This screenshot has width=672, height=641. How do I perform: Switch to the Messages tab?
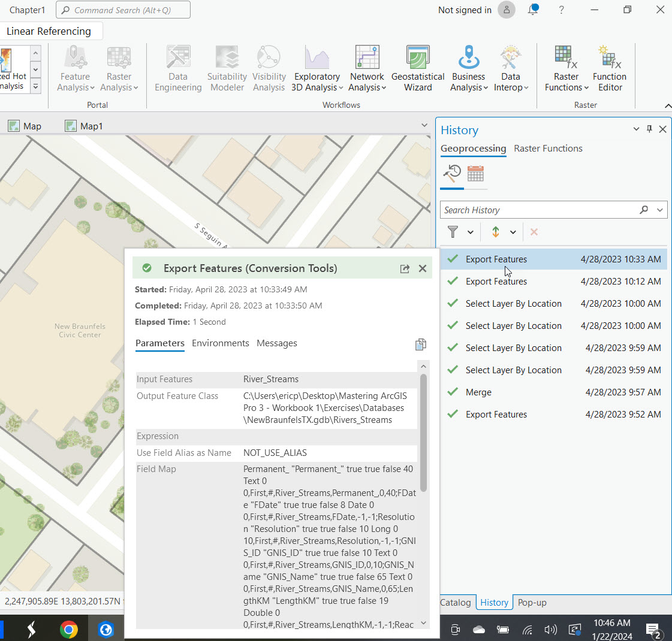click(276, 343)
